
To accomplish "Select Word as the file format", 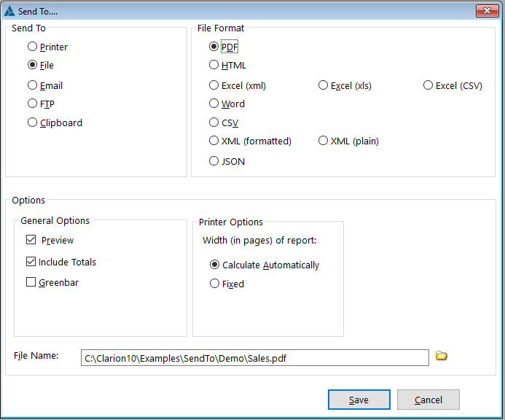I will (214, 104).
